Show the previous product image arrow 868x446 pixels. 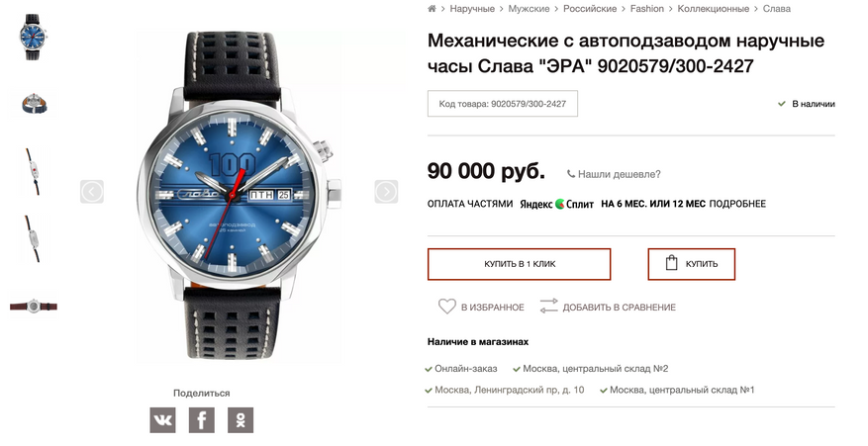click(x=92, y=192)
